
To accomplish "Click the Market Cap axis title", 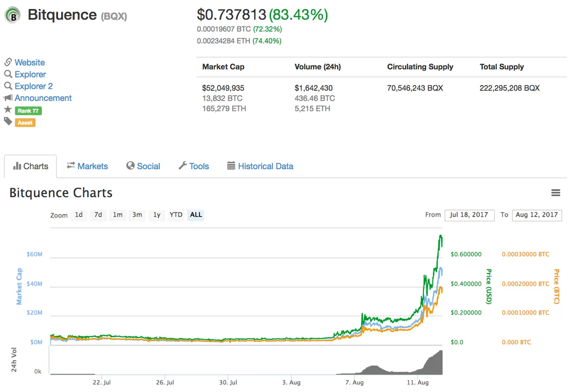I will (x=19, y=286).
